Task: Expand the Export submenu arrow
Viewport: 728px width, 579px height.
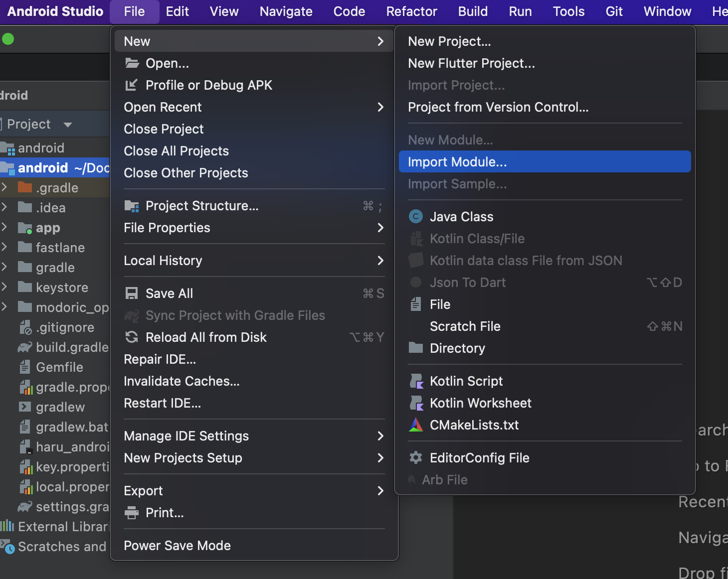Action: 380,491
